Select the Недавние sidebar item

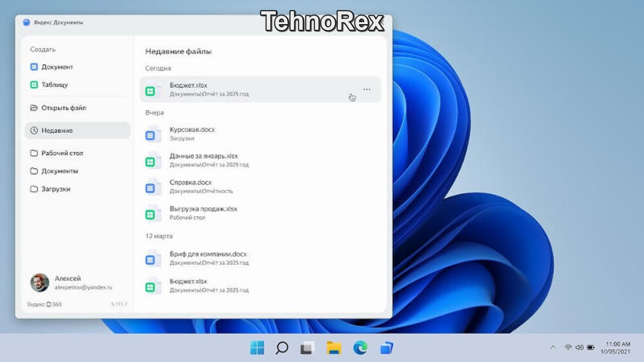pos(77,130)
